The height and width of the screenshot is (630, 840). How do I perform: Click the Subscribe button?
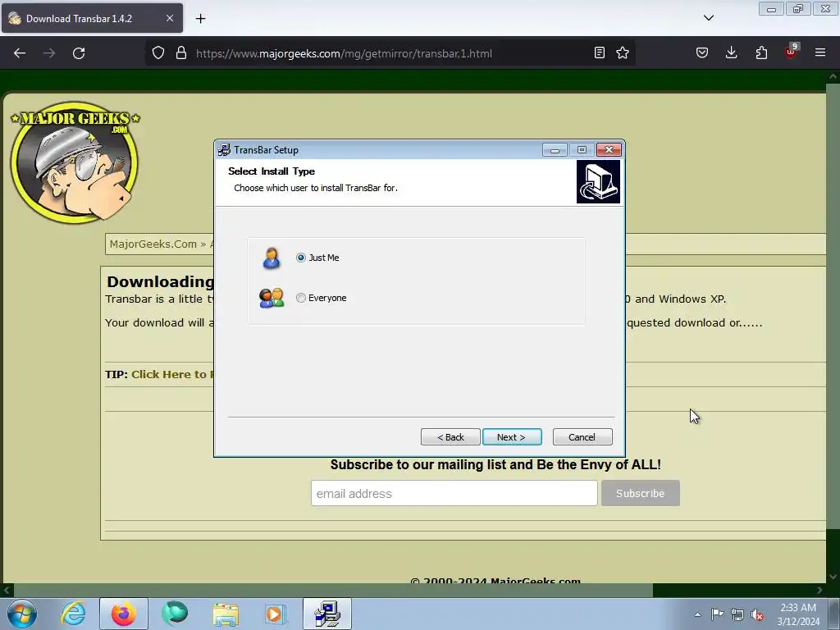click(x=640, y=493)
